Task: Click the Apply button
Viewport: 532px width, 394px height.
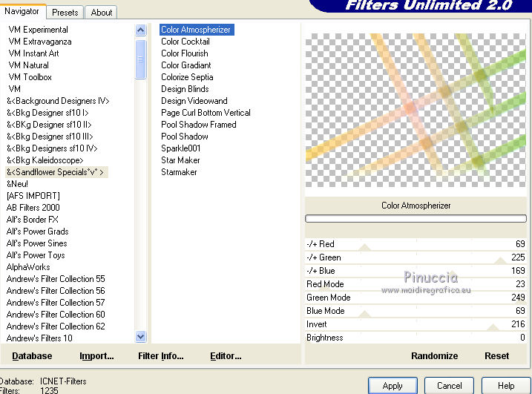Action: click(x=393, y=386)
